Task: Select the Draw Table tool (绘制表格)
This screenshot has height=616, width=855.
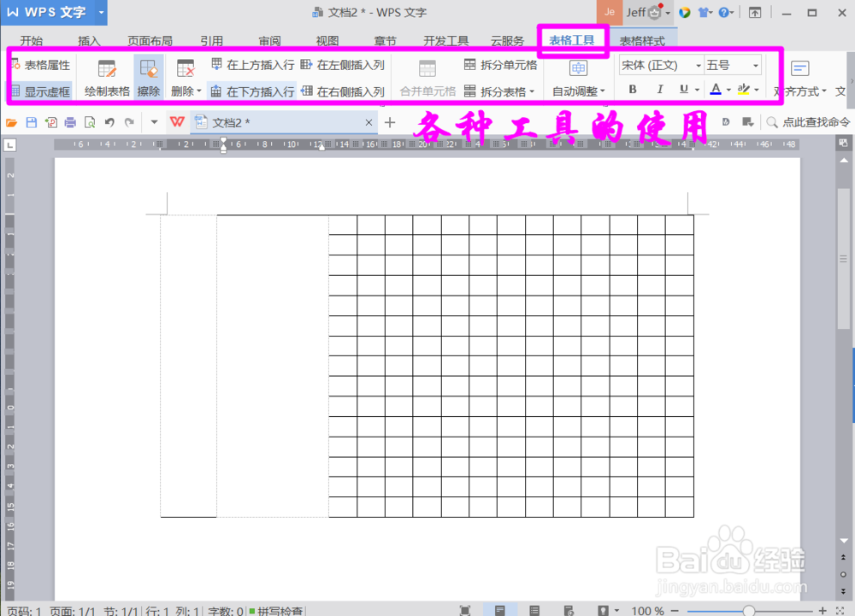Action: pos(107,79)
